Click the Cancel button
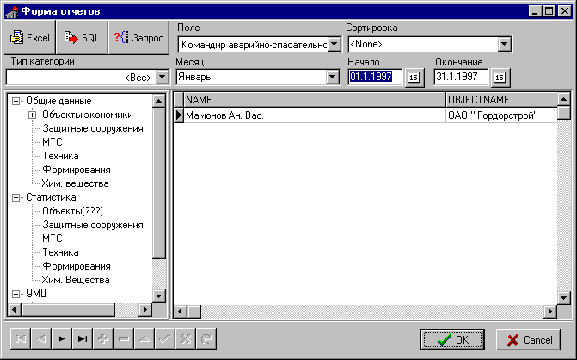The height and width of the screenshot is (360, 577). click(x=529, y=340)
